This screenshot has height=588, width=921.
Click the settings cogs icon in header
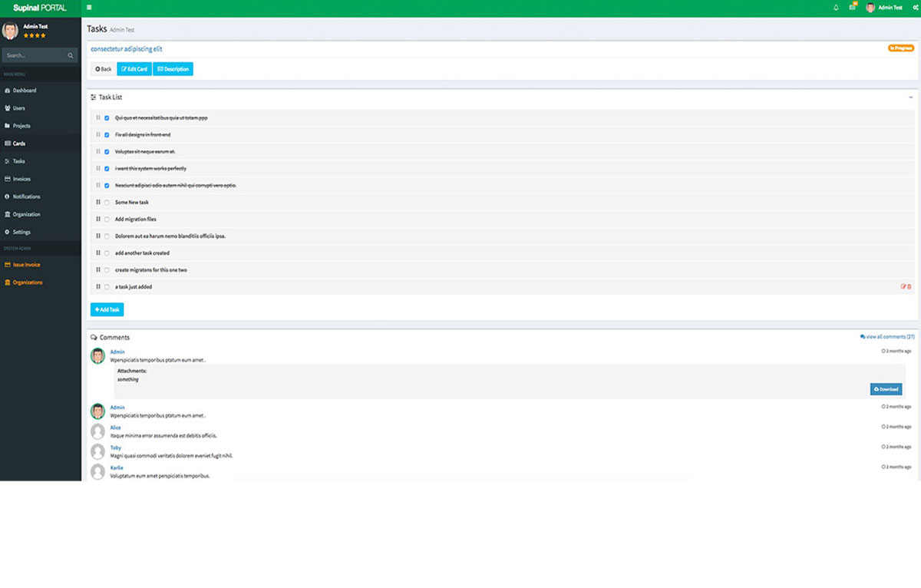[x=914, y=7]
